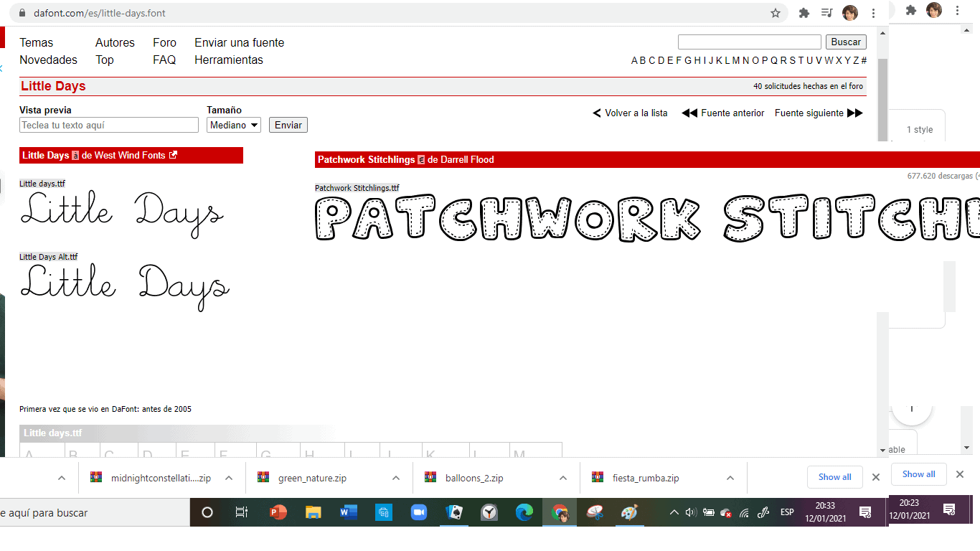This screenshot has width=980, height=551.
Task: Focus the site search field beside Buscar
Action: point(750,42)
